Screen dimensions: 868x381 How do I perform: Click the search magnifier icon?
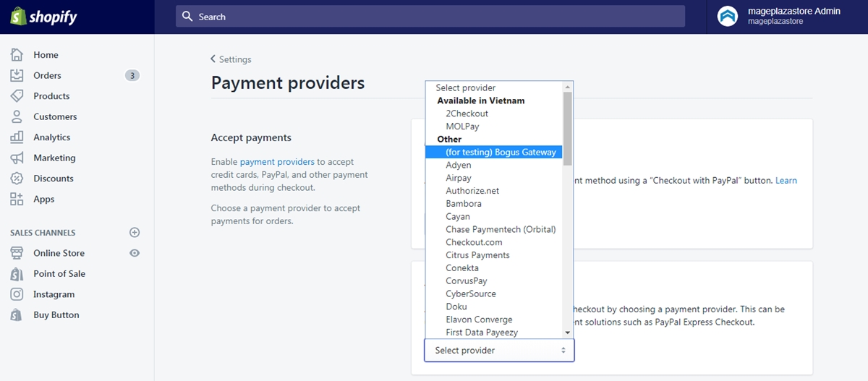187,16
